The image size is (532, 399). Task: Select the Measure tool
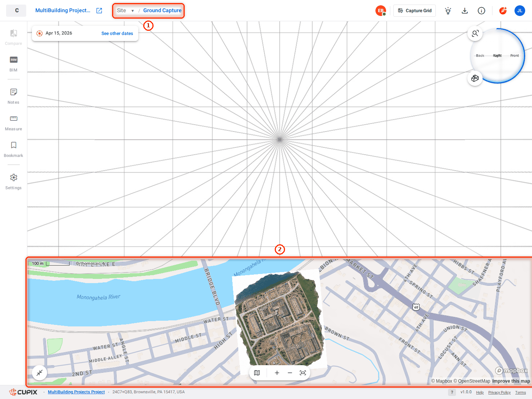click(x=13, y=123)
